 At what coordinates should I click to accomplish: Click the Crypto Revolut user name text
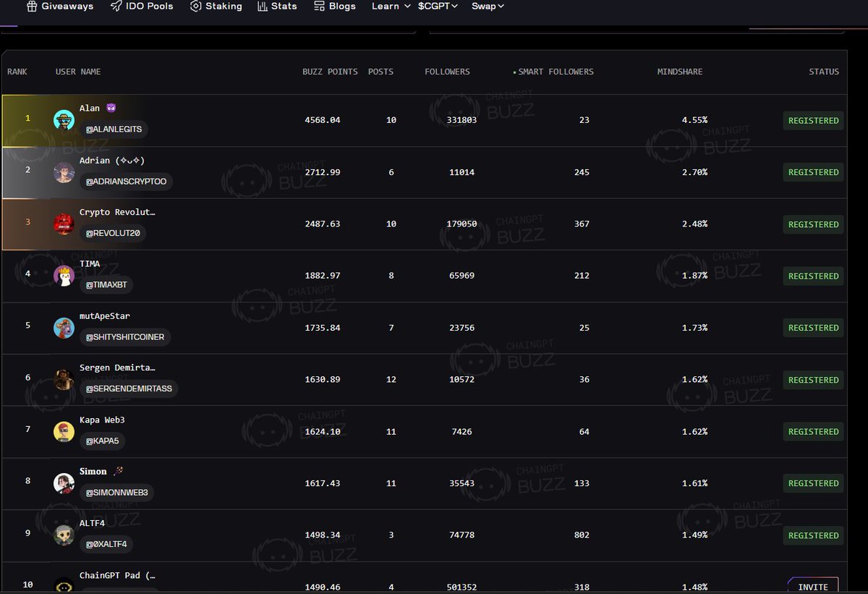pyautogui.click(x=117, y=212)
